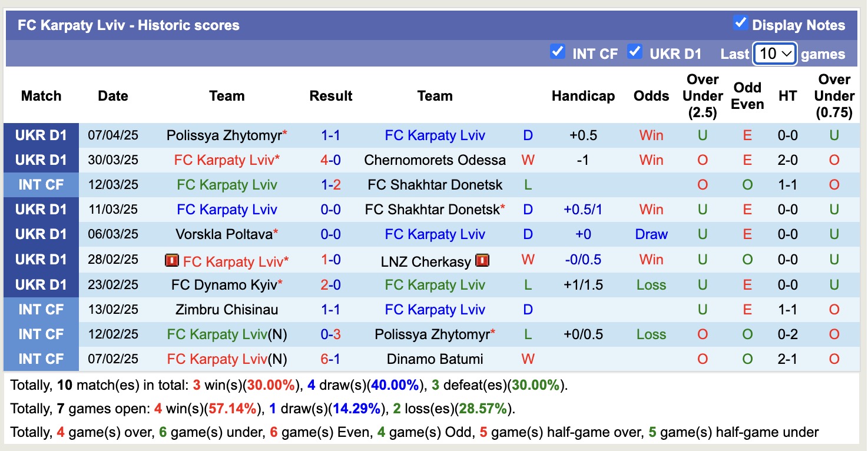Click the Draw odds for the Vorskla match

pos(651,234)
